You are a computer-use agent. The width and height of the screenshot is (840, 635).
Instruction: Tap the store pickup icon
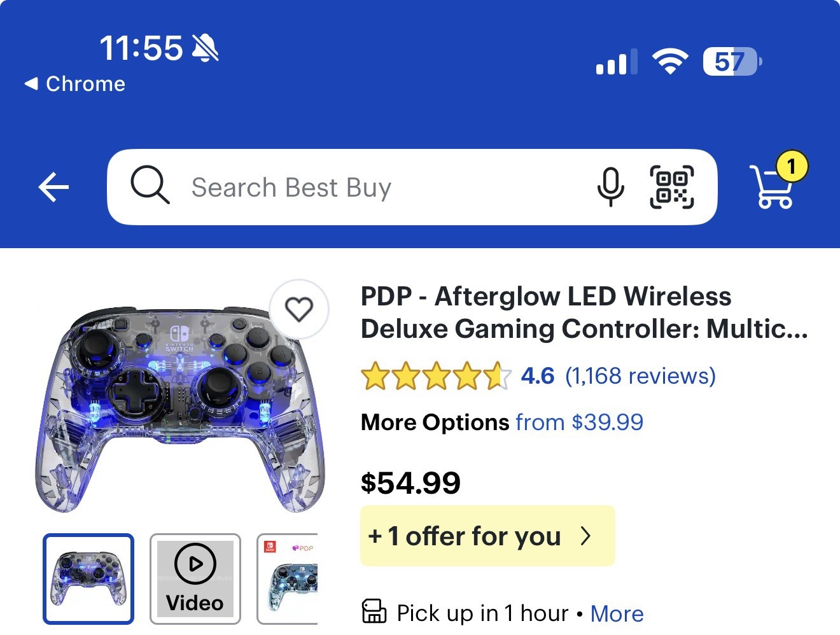click(x=374, y=611)
